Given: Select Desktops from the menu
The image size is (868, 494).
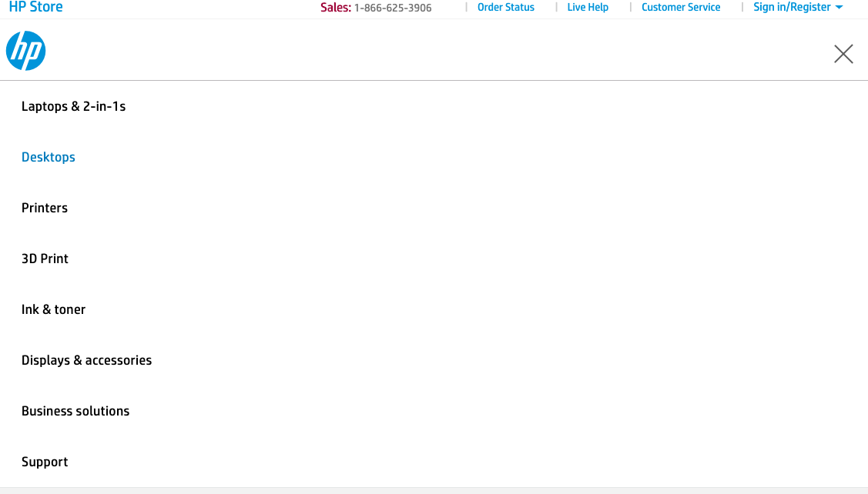Looking at the screenshot, I should tap(49, 157).
